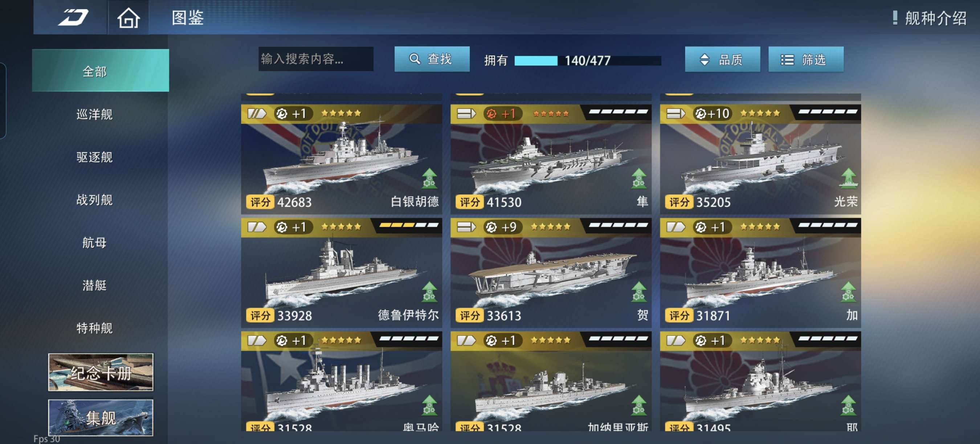Tap the green ship upgrade icon on 光荣
This screenshot has height=444, width=980.
point(848,178)
